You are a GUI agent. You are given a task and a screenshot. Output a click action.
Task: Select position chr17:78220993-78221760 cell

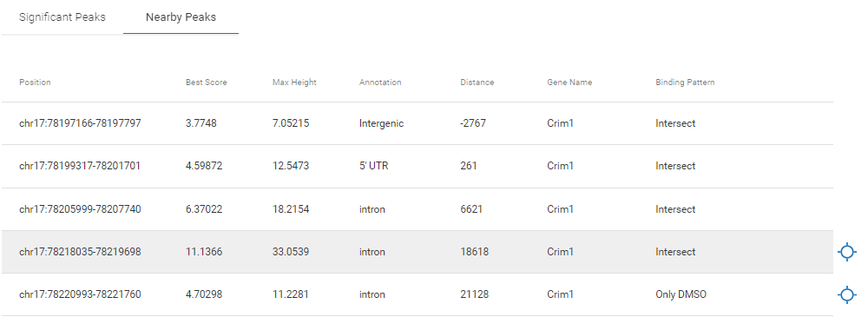pyautogui.click(x=80, y=294)
